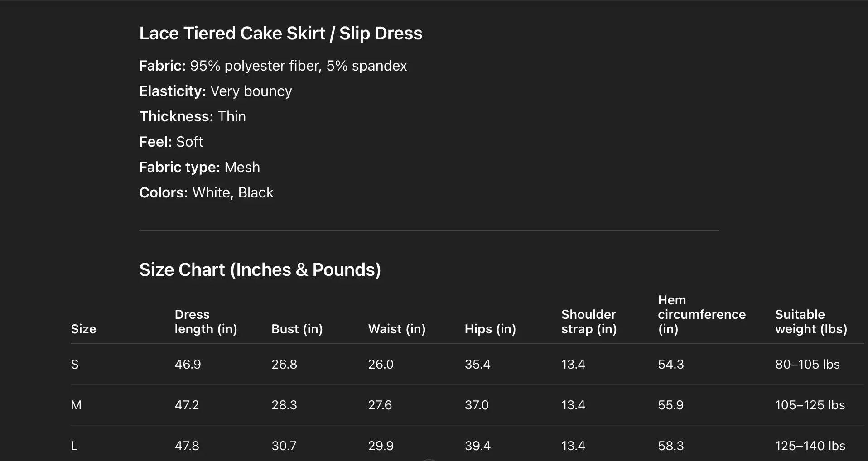The width and height of the screenshot is (868, 461).
Task: Click the "Hem circumference (in)" column header
Action: pos(701,315)
